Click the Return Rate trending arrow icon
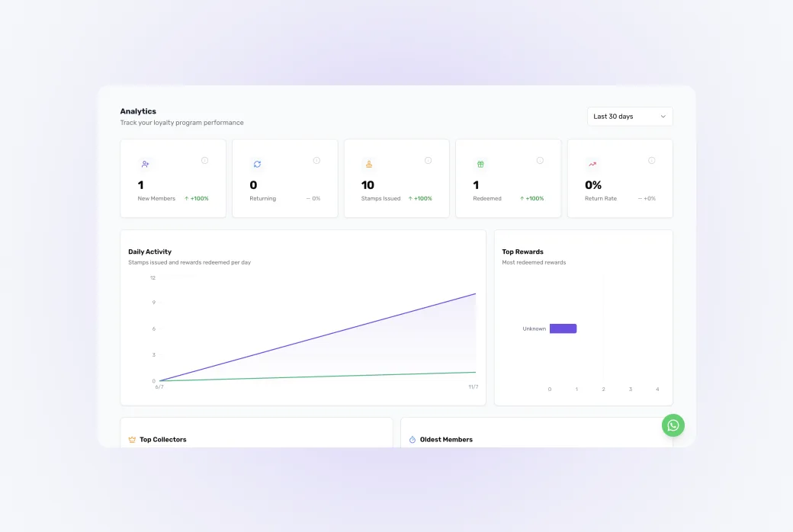This screenshot has height=532, width=793. click(592, 164)
